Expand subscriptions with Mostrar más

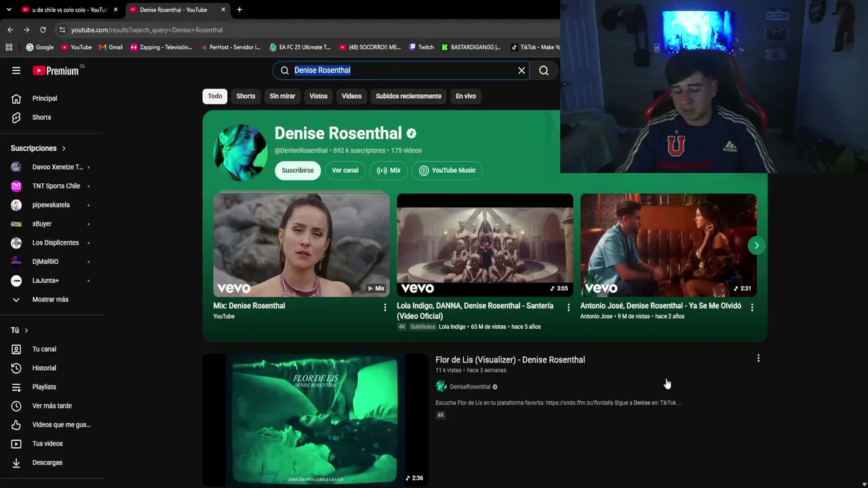(52, 300)
